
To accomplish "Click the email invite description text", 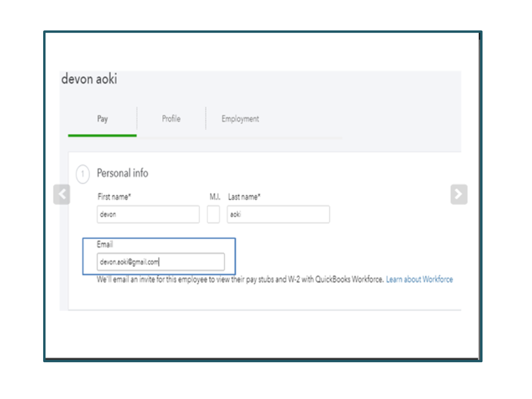I will click(240, 279).
